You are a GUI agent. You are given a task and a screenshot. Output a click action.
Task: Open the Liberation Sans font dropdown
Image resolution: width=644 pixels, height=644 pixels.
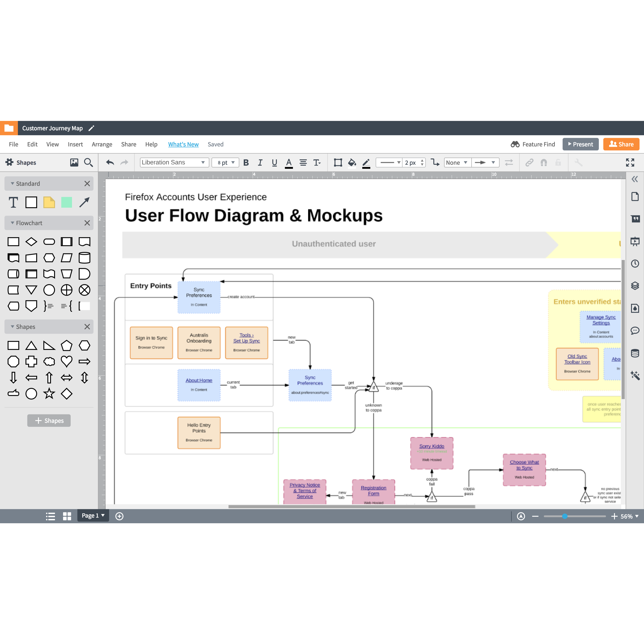[x=174, y=162]
